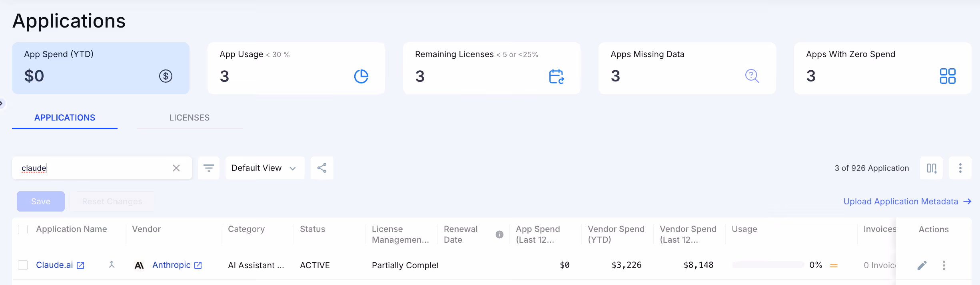The height and width of the screenshot is (285, 980).
Task: Open the filter options icon
Action: pos(209,168)
